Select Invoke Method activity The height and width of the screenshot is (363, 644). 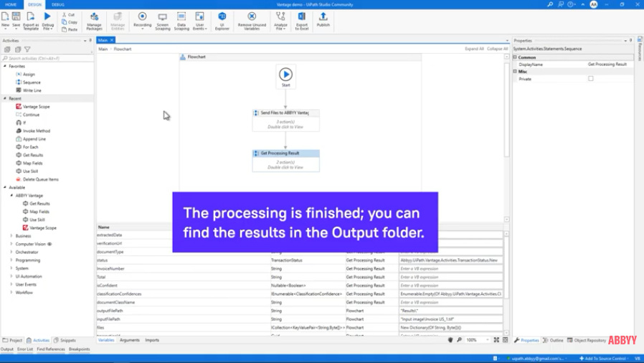click(x=33, y=131)
